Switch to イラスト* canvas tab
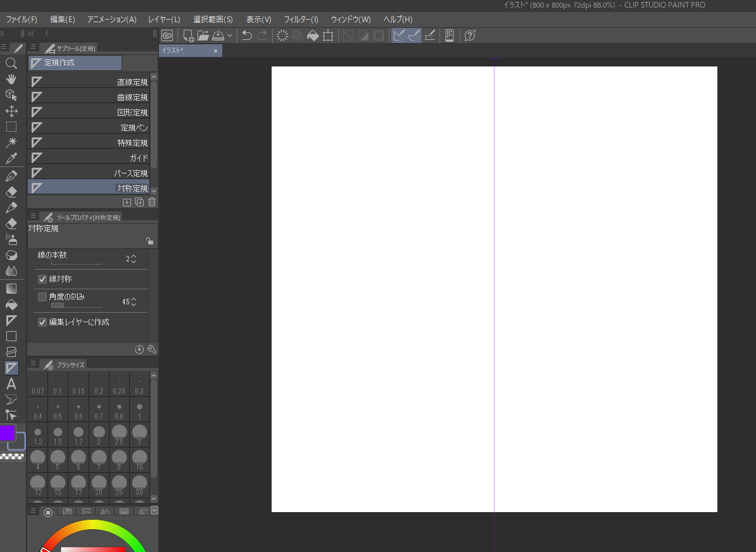Image resolution: width=756 pixels, height=552 pixels. (191, 51)
